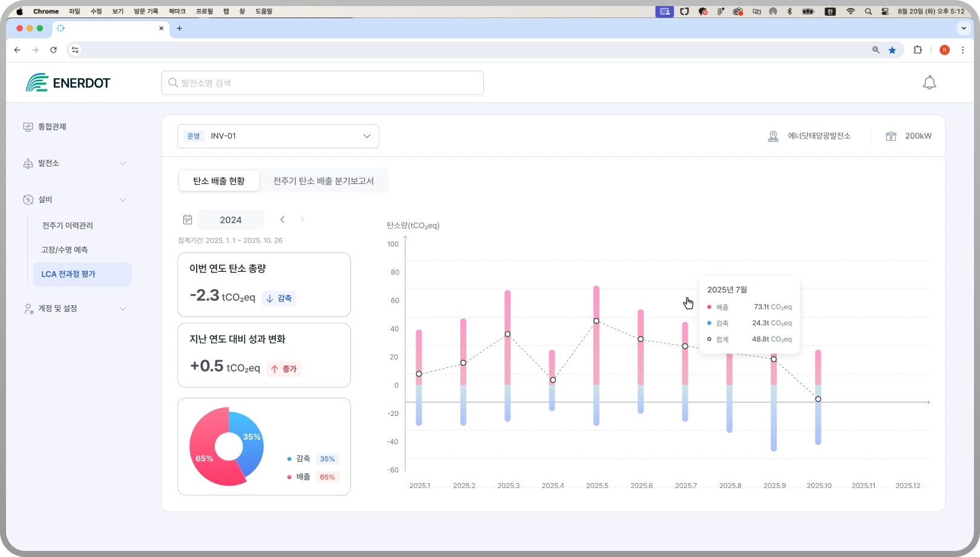The width and height of the screenshot is (980, 557).
Task: Click the 2024 year selector
Action: 230,220
